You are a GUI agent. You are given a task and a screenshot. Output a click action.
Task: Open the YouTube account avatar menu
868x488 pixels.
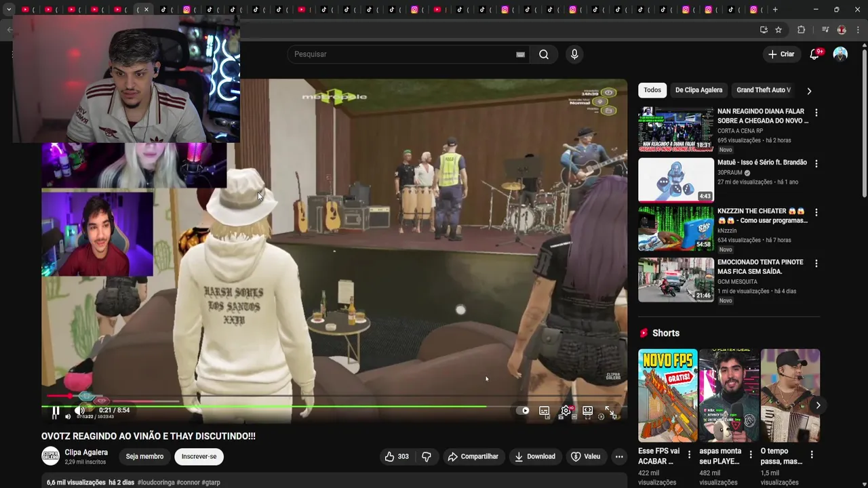point(840,54)
